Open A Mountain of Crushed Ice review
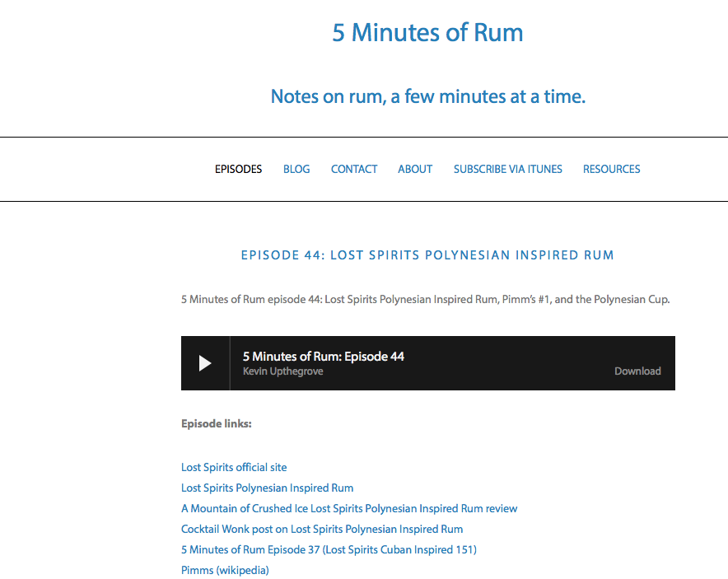Image resolution: width=728 pixels, height=579 pixels. click(349, 508)
